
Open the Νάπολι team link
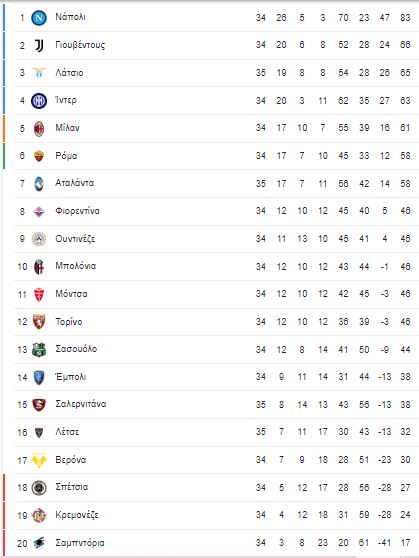point(70,17)
